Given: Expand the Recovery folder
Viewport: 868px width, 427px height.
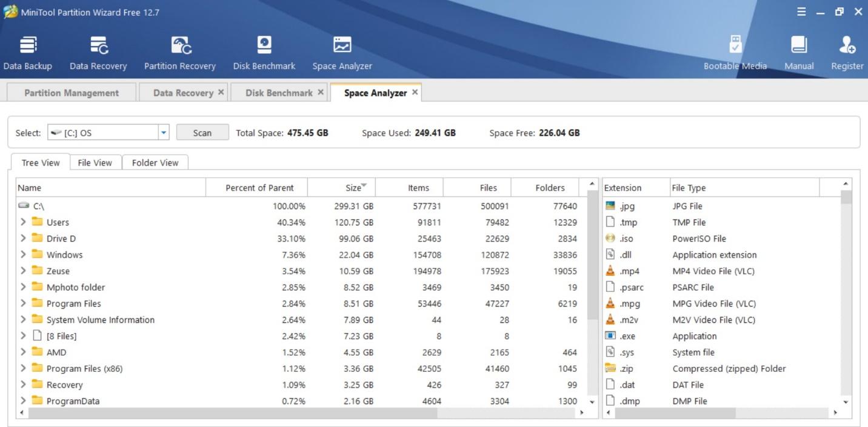Looking at the screenshot, I should [23, 385].
